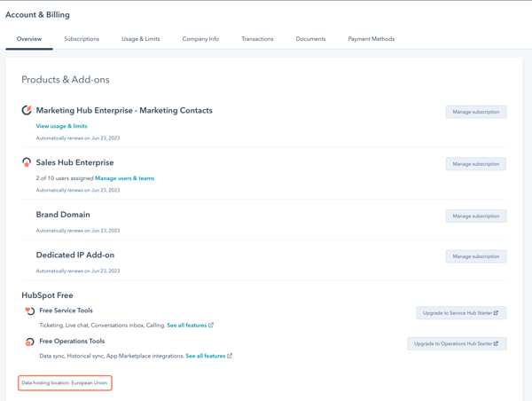This screenshot has height=401, width=532.
Task: Go to the Company Info tab
Action: (x=200, y=39)
